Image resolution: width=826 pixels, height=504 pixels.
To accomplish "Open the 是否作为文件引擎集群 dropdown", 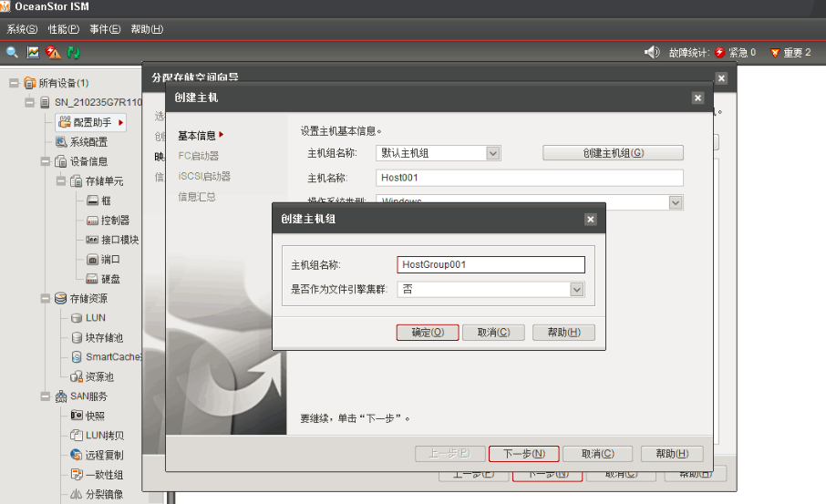I will point(577,289).
